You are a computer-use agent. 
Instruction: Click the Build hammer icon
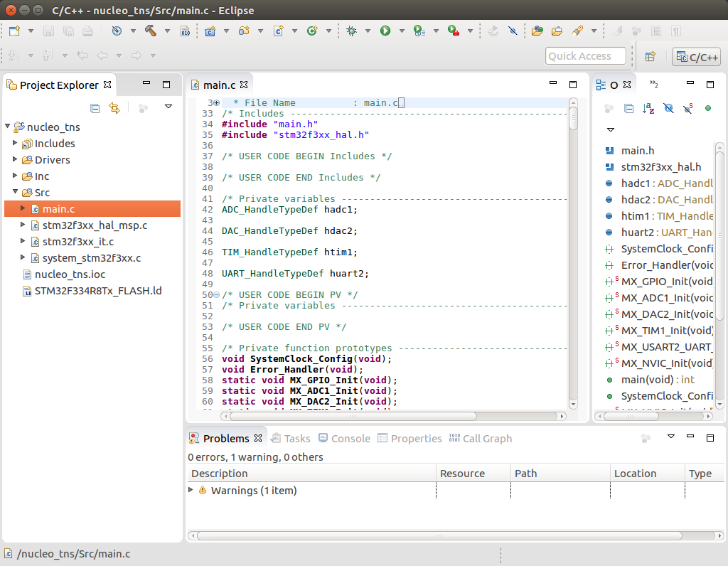tap(151, 31)
